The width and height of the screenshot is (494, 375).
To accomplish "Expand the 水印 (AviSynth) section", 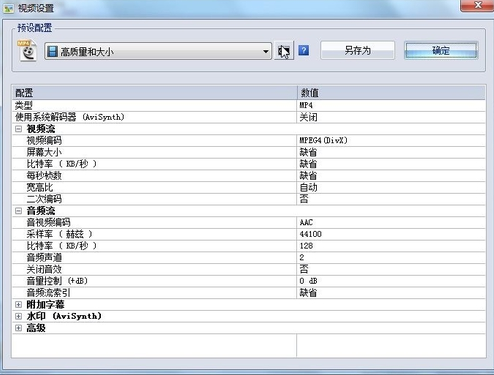I will [x=19, y=316].
